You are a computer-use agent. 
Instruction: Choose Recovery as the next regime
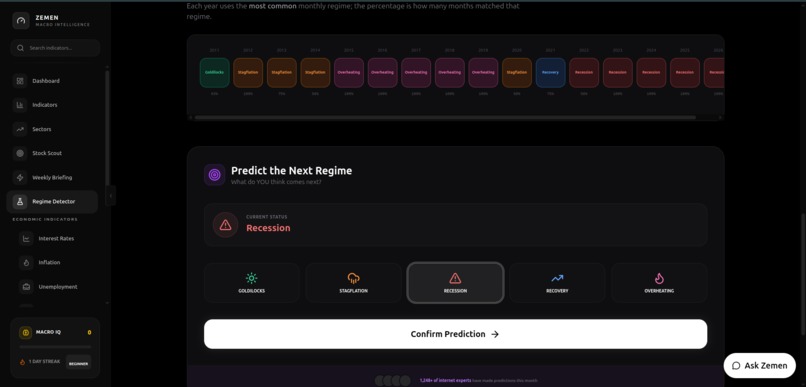[x=557, y=283]
